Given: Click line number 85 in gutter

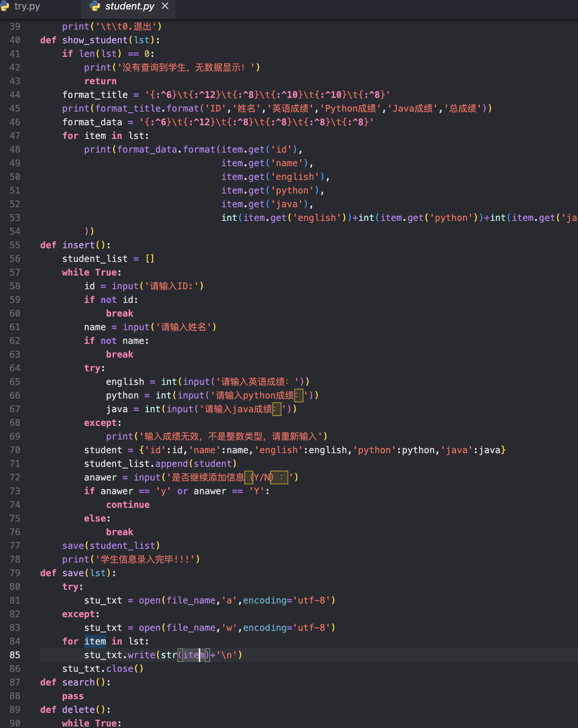Looking at the screenshot, I should pos(15,655).
